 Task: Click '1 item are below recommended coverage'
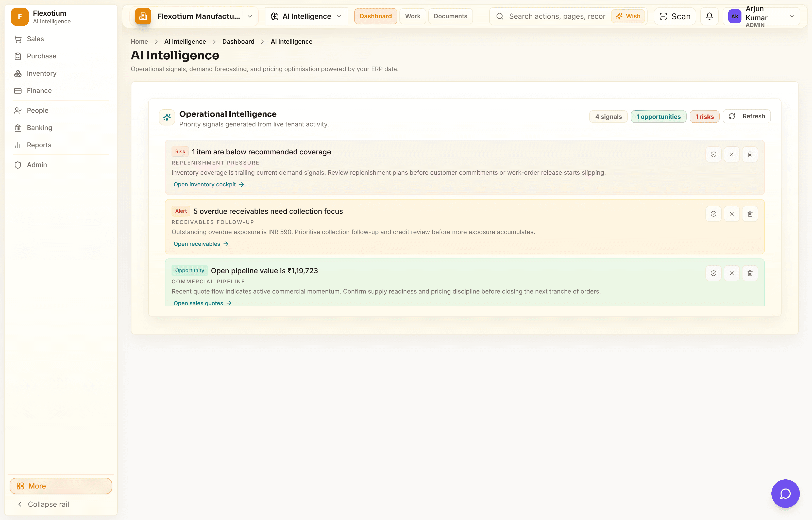261,152
